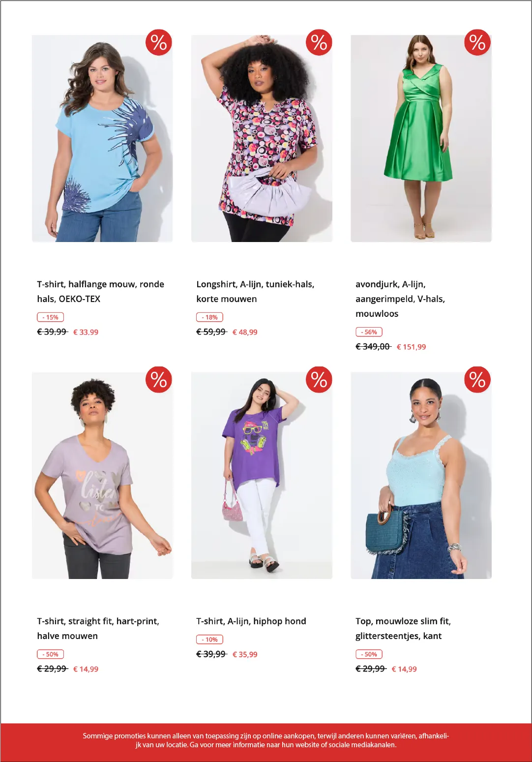Open the blue T-shirt product photo
532x762 pixels.
[x=102, y=138]
